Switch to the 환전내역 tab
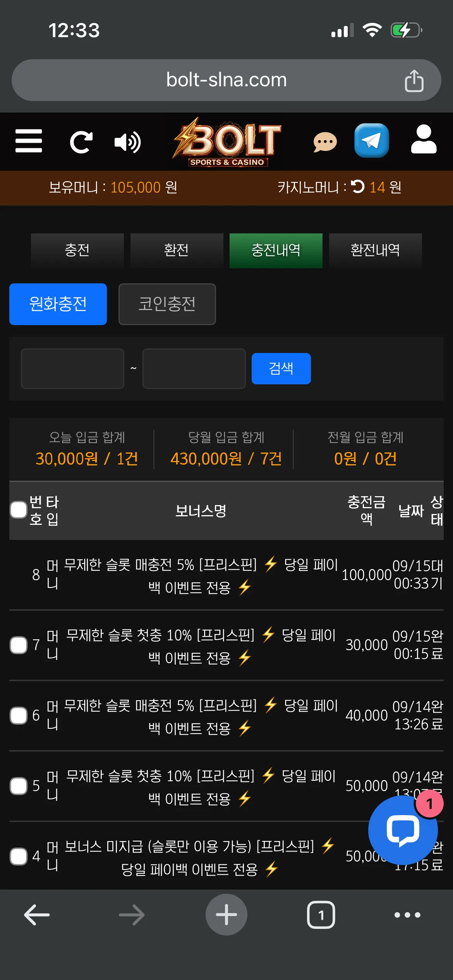This screenshot has height=980, width=453. coord(375,250)
